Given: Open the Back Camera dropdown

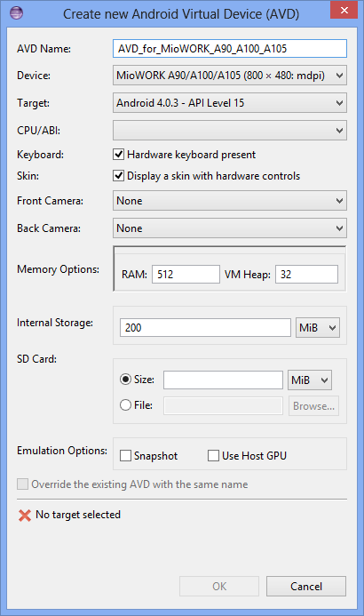Looking at the screenshot, I should [230, 228].
